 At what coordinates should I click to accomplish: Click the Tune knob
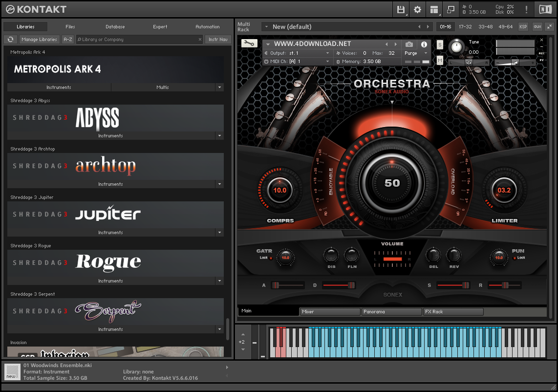[x=456, y=47]
